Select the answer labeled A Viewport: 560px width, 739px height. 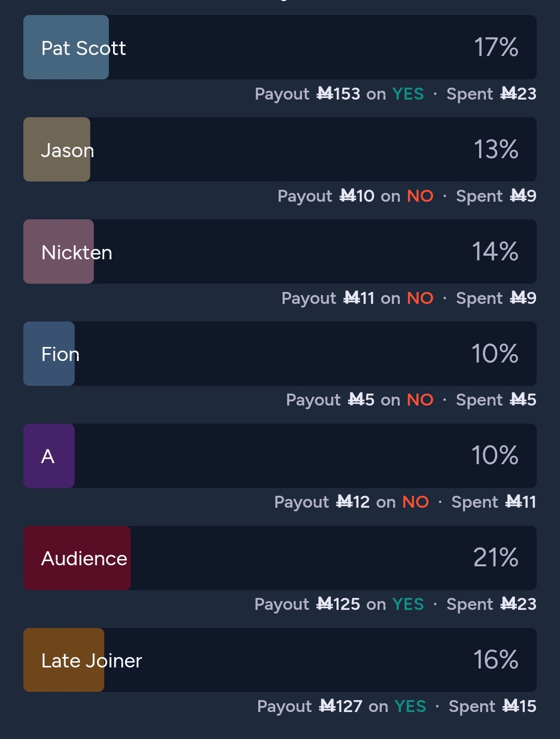[x=280, y=456]
